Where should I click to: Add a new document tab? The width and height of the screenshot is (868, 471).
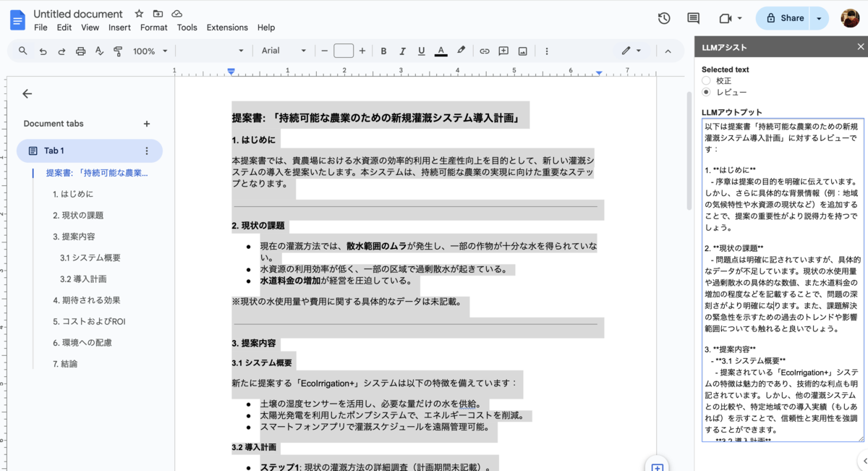tap(147, 124)
